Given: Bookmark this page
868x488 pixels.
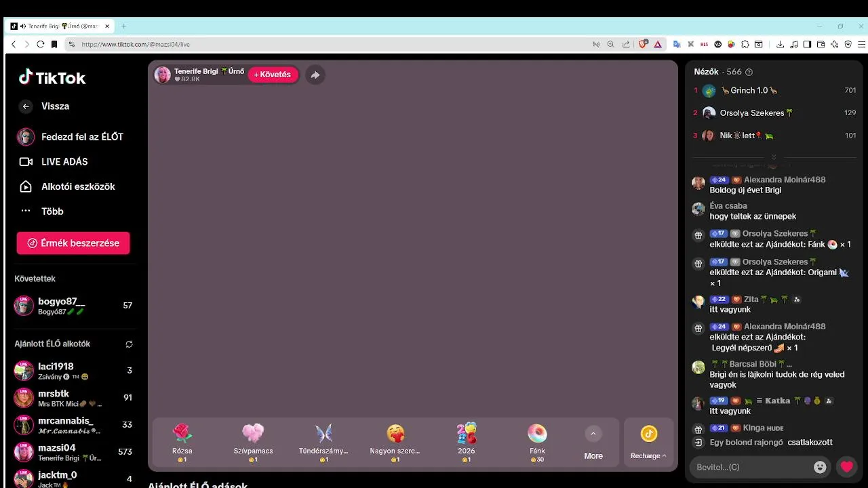Looking at the screenshot, I should (x=54, y=44).
